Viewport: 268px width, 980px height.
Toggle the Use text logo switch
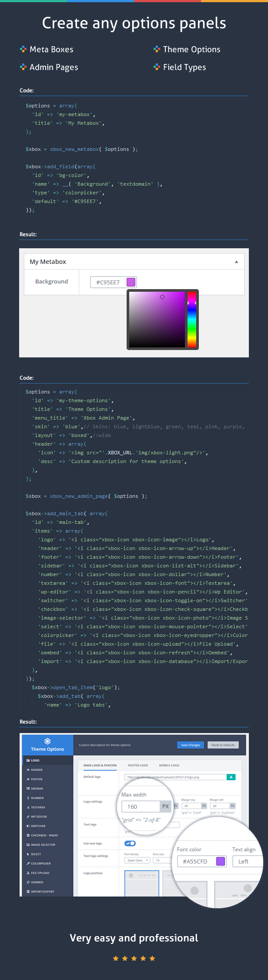(x=130, y=843)
